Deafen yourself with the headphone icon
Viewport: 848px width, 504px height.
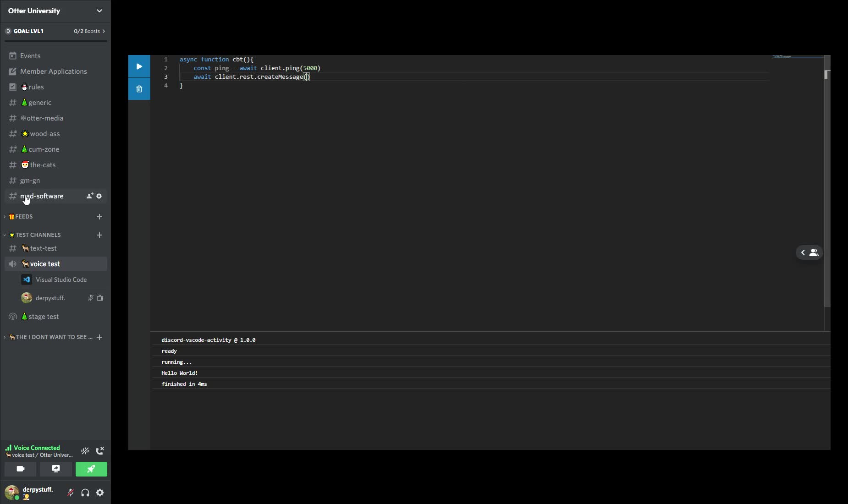85,493
